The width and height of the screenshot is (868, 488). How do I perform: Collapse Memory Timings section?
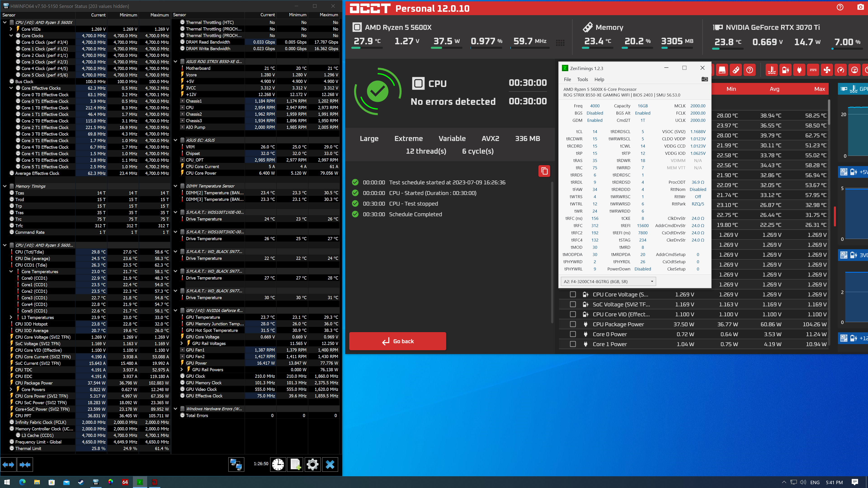pos(5,186)
